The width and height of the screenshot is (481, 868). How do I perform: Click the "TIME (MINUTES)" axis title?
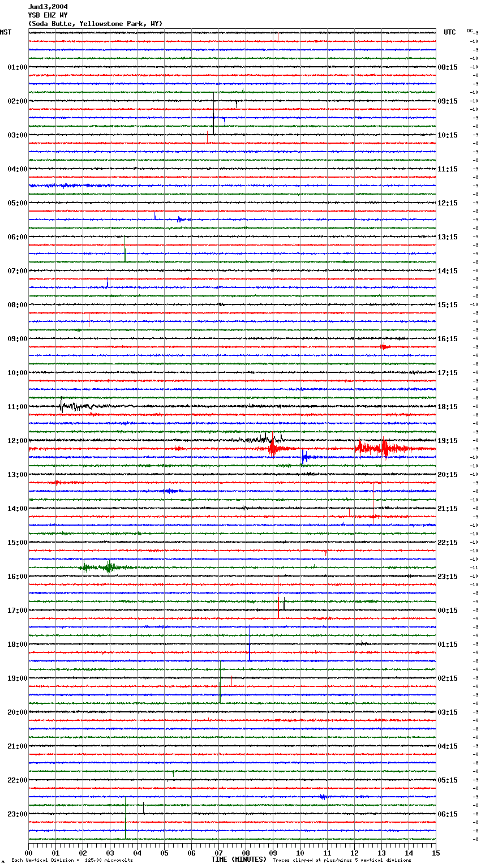[x=239, y=860]
